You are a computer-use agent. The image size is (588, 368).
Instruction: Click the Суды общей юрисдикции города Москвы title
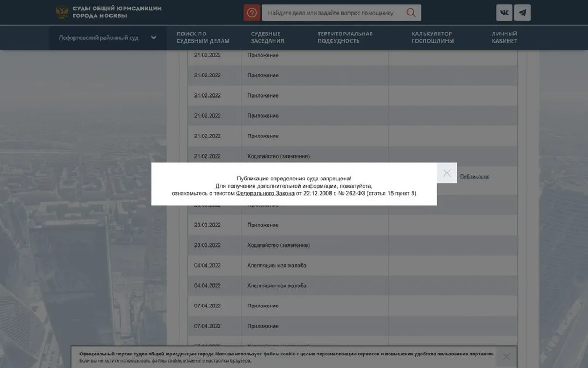tap(117, 12)
